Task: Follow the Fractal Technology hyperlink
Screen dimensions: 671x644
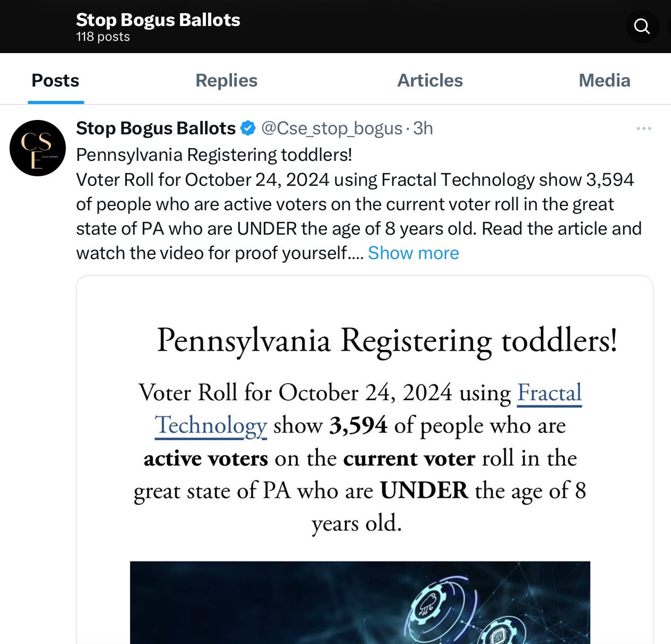Action: (x=549, y=393)
